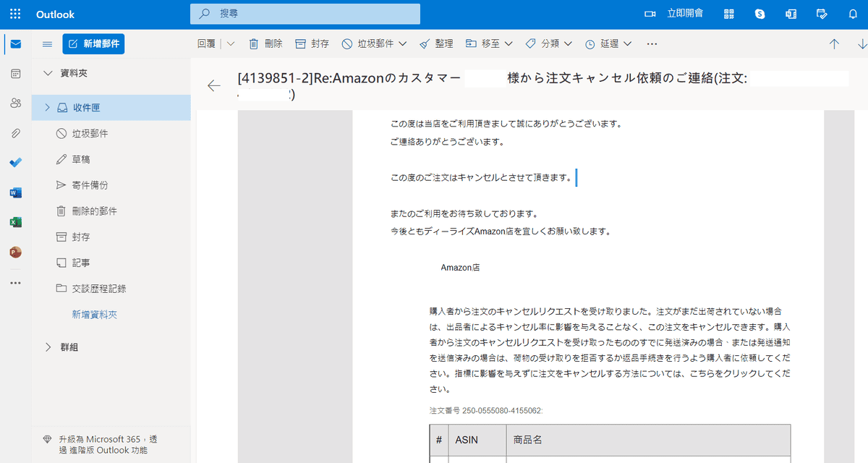Select the 草稿 drafts folder

[80, 159]
